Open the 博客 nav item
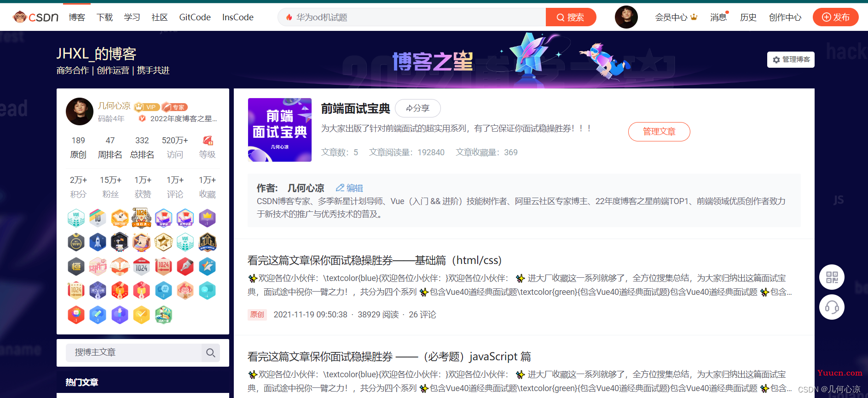 (x=77, y=17)
